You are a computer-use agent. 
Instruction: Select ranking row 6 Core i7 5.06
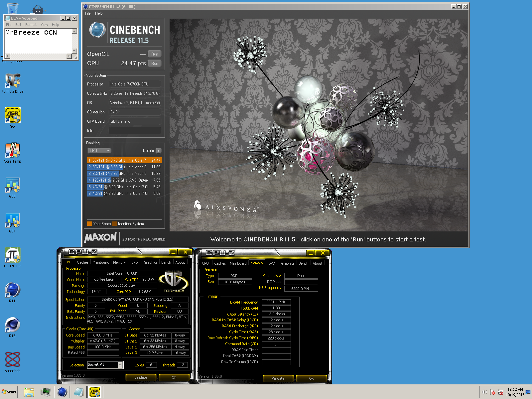click(x=124, y=194)
